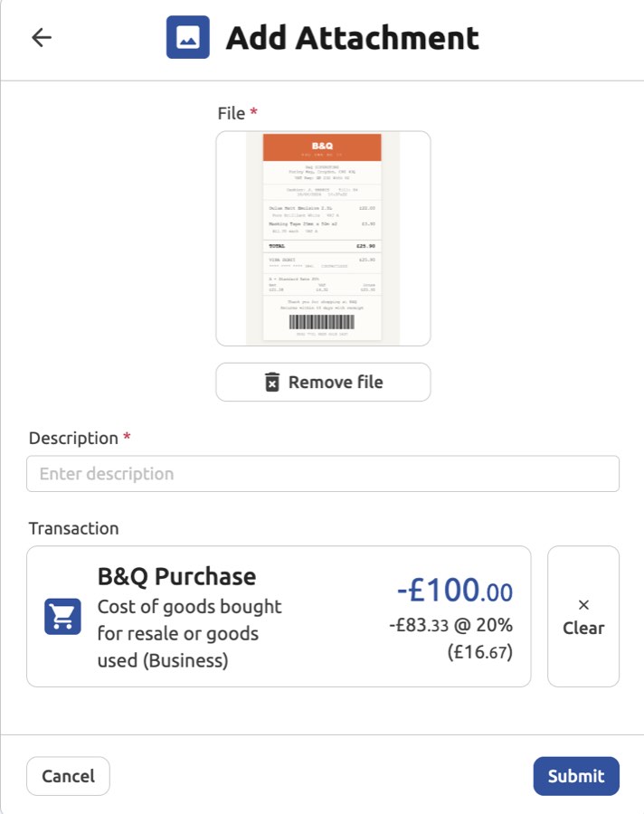The width and height of the screenshot is (644, 814).
Task: Go back using the left arrow
Action: tap(42, 38)
